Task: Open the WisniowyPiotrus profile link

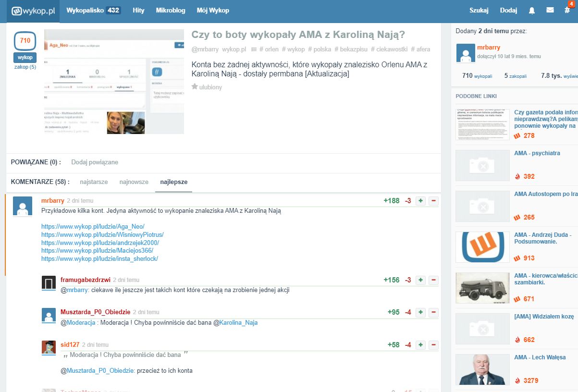Action: pyautogui.click(x=102, y=234)
